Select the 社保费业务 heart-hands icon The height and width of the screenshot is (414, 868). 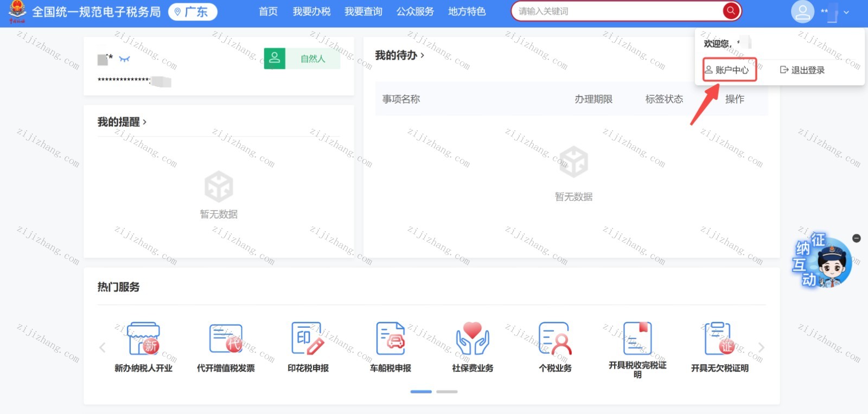[473, 339]
